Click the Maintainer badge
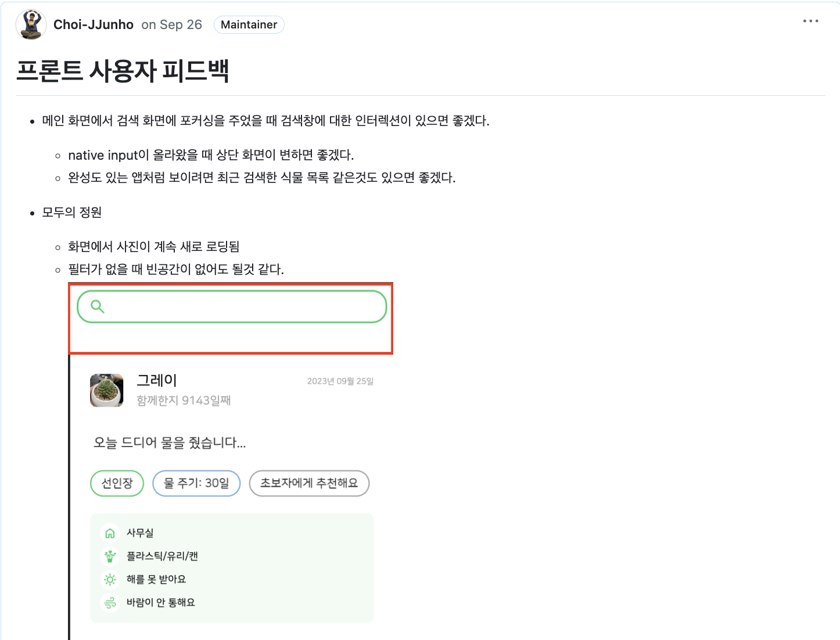Viewport: 840px width, 640px height. click(249, 24)
